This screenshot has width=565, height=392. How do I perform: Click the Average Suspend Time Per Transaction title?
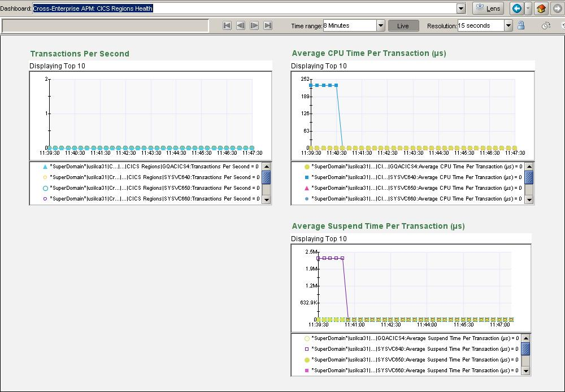[378, 227]
